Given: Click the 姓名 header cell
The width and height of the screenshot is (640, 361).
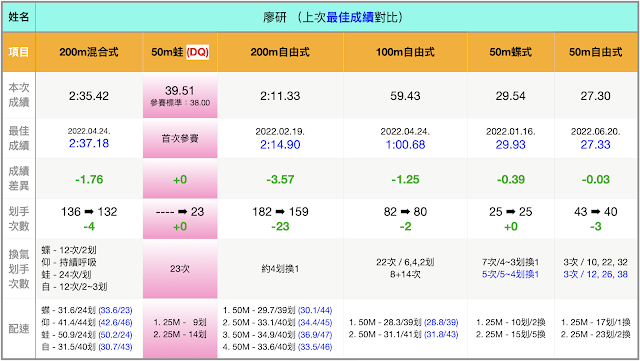Looking at the screenshot, I should pos(19,17).
